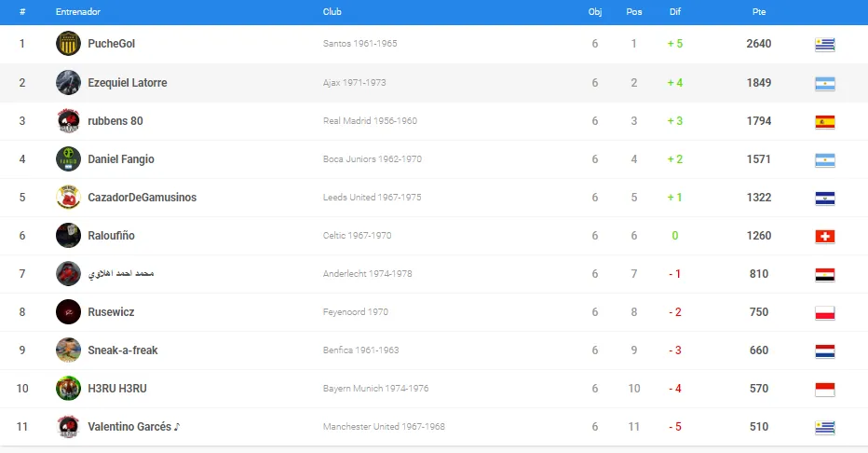Click the Switzerland flag next to Raloufiño
Image resolution: width=868 pixels, height=453 pixels.
pos(825,237)
